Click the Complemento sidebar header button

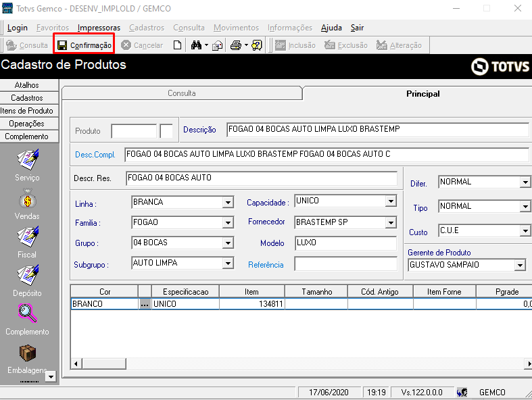click(x=29, y=136)
